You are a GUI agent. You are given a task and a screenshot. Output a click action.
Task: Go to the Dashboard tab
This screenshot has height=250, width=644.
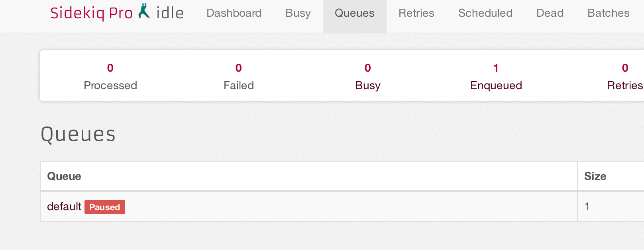tap(234, 13)
